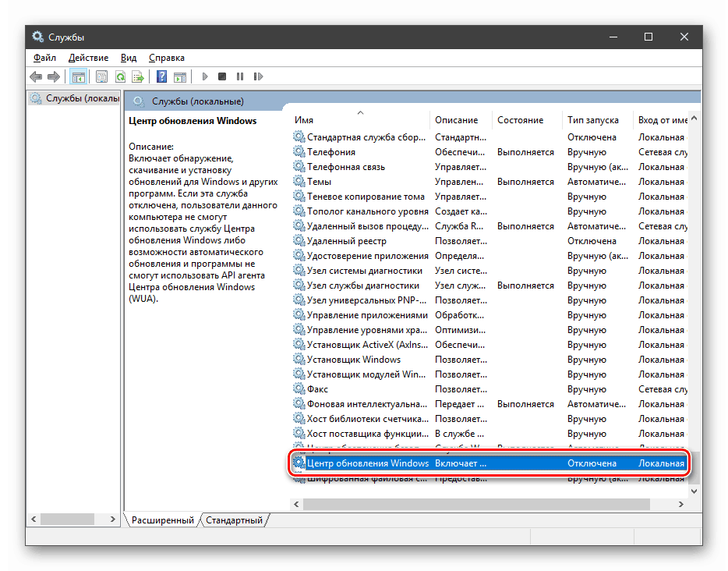
Task: Select Удаленный вызов процеду... service
Action: (x=489, y=226)
